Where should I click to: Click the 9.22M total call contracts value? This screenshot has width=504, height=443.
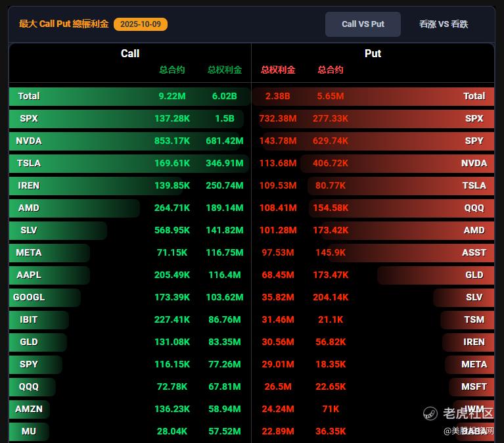[x=172, y=96]
